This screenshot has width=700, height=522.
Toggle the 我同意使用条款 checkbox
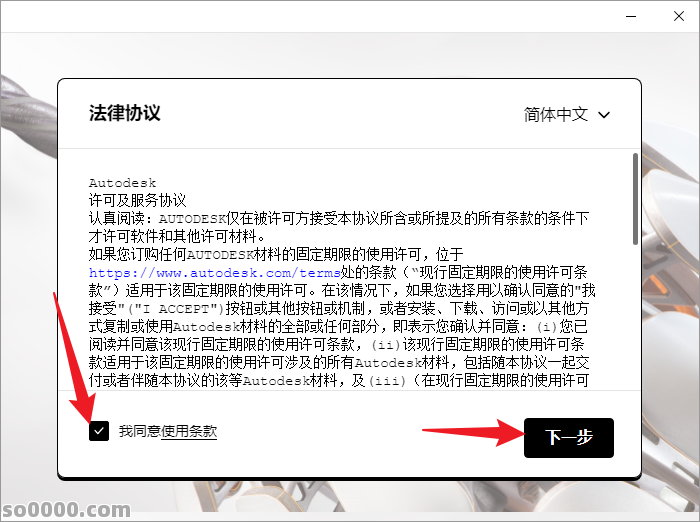click(99, 431)
